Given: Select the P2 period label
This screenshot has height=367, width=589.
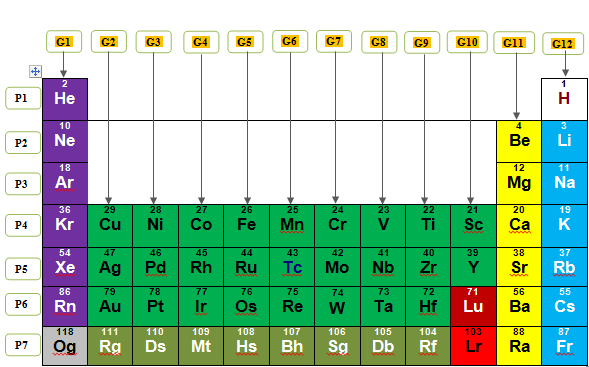Looking at the screenshot, I should pos(23,143).
